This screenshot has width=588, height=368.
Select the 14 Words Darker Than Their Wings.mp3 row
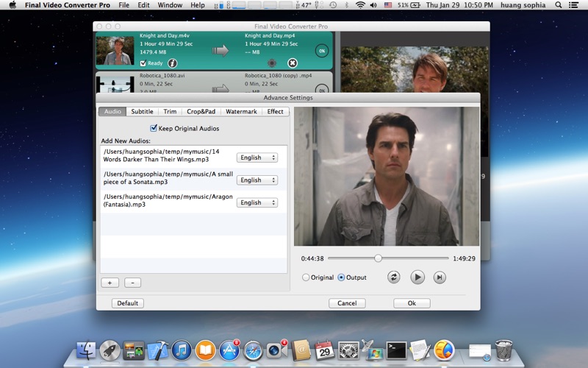click(193, 157)
